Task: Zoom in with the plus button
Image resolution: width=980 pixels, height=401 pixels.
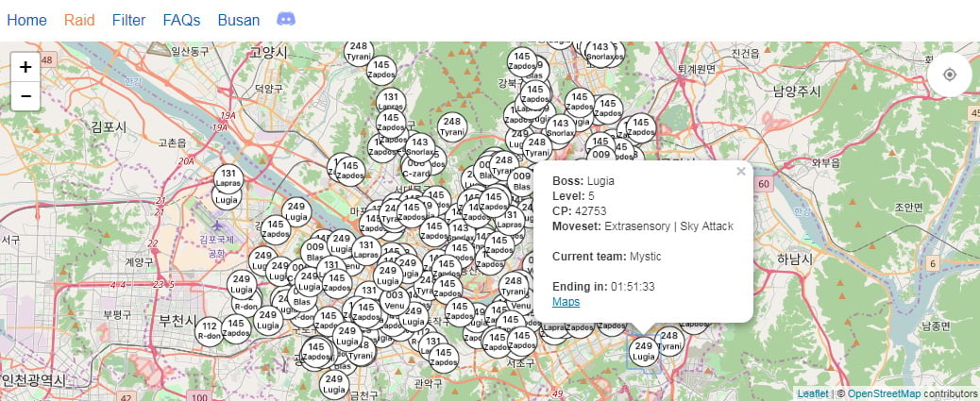Action: 25,67
